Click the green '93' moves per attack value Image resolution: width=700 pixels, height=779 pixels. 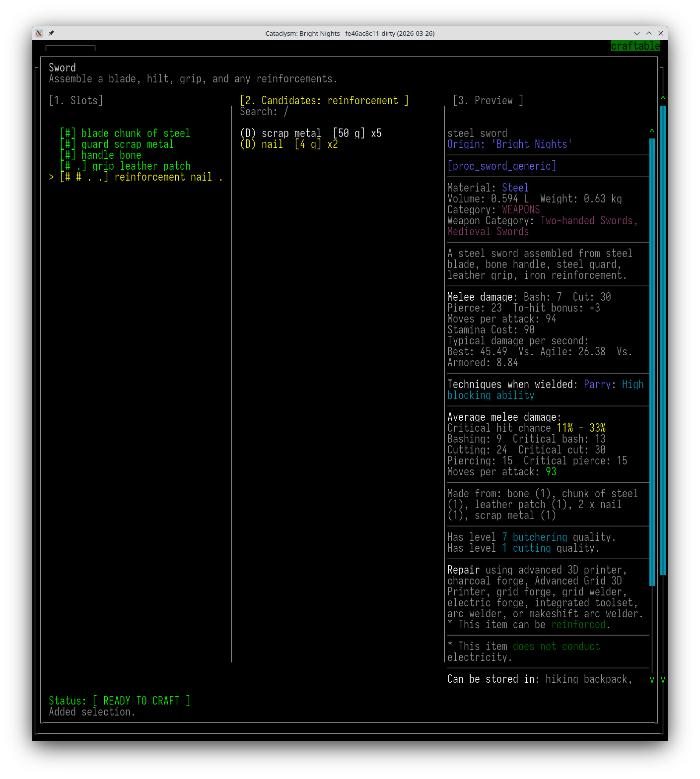(551, 471)
